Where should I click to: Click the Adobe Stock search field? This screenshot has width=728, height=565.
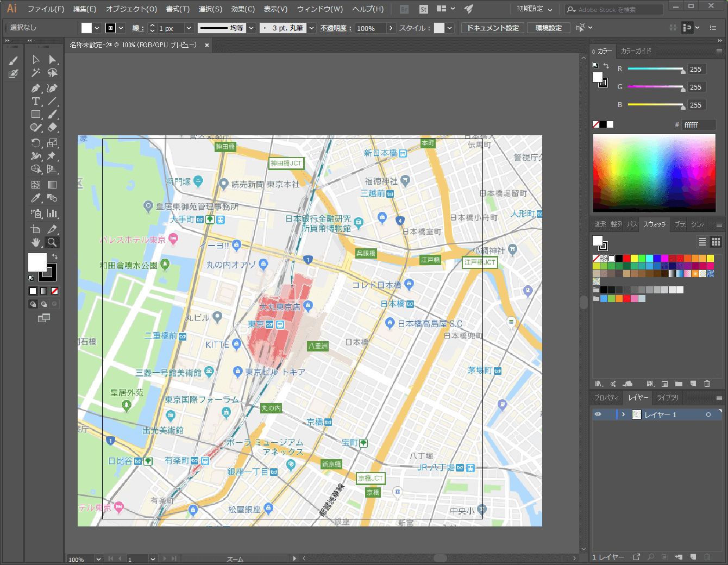pyautogui.click(x=614, y=9)
